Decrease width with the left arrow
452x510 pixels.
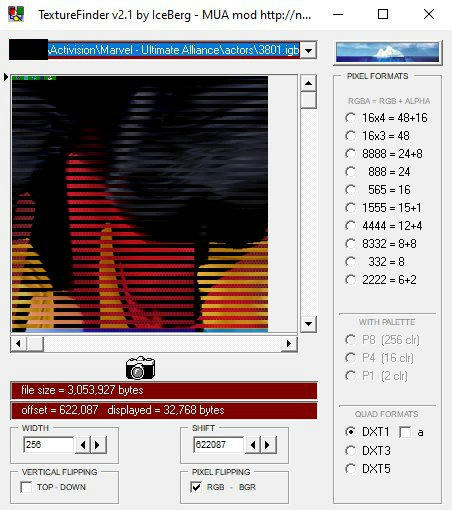point(83,445)
